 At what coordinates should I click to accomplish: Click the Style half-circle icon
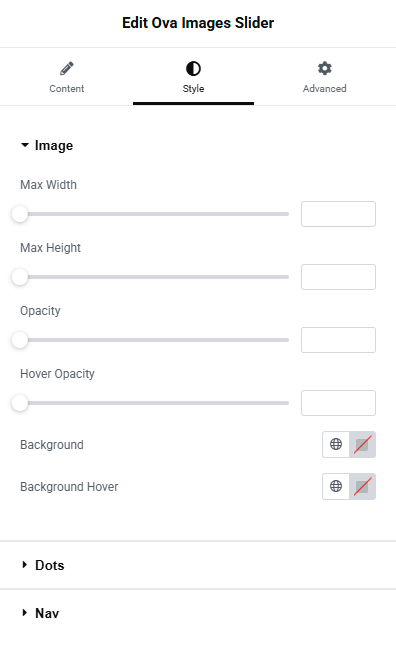click(x=193, y=68)
